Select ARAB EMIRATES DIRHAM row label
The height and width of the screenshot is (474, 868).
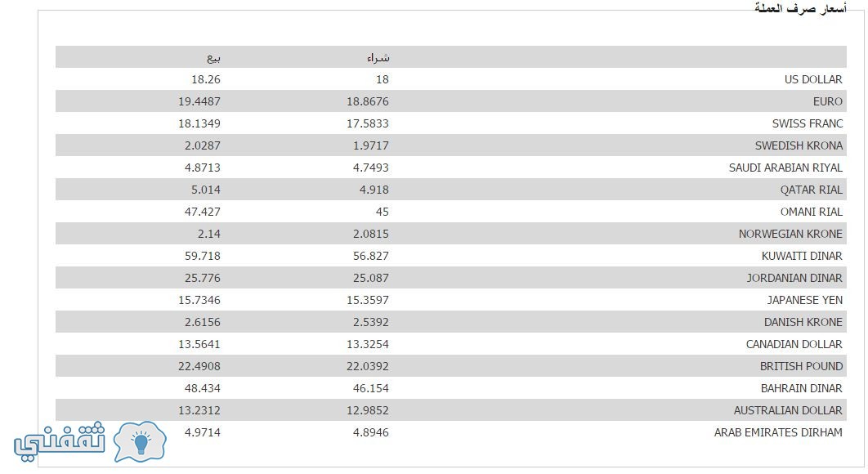coord(778,432)
